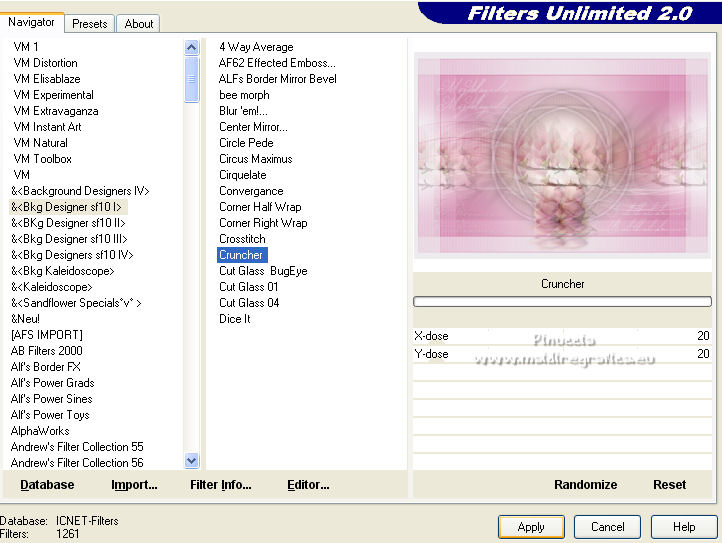Select Alf's Power Grads category
The height and width of the screenshot is (543, 722).
(x=52, y=383)
